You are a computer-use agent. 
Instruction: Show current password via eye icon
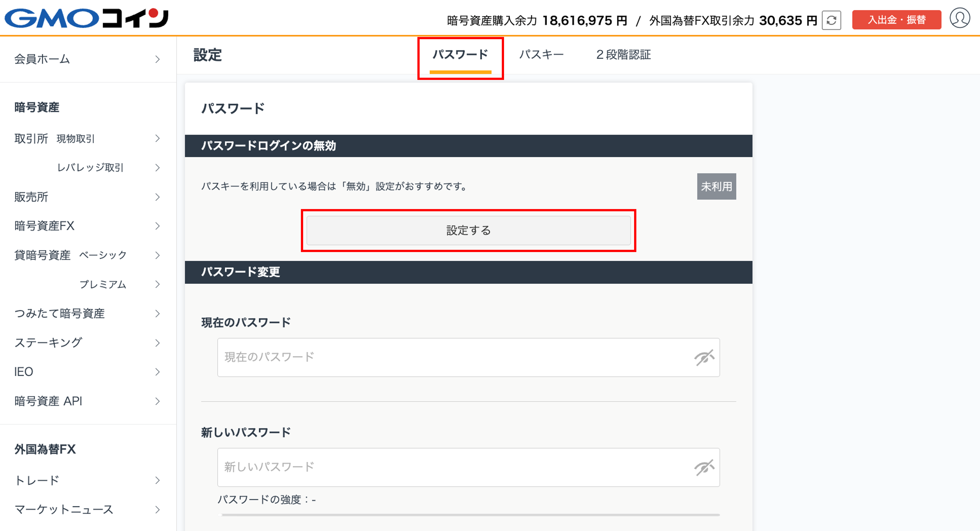[704, 358]
